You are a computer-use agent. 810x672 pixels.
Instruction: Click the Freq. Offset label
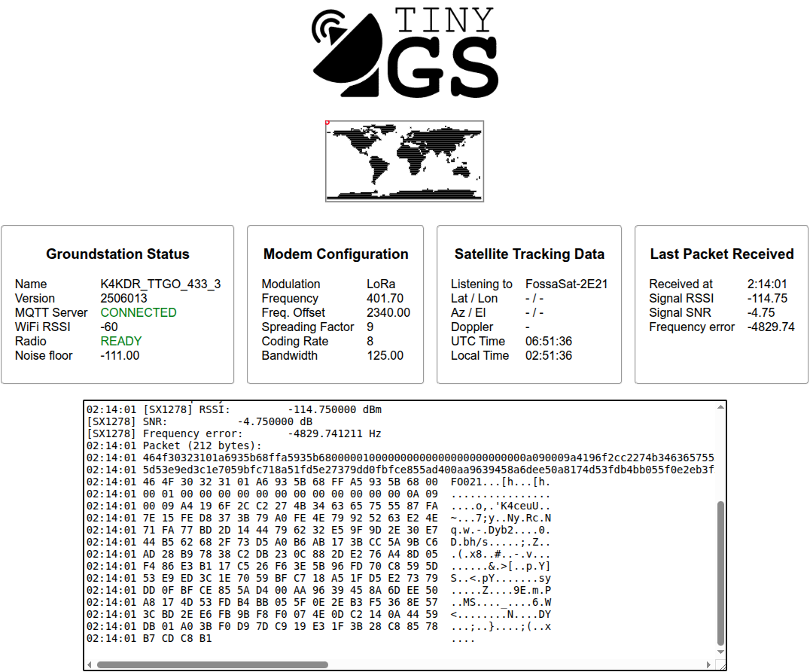pyautogui.click(x=294, y=312)
